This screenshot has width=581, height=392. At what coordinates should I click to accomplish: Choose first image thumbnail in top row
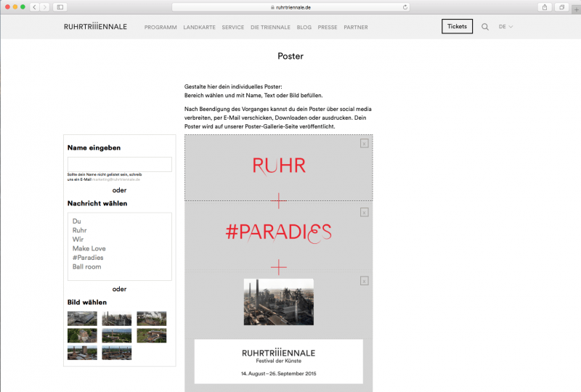point(82,319)
